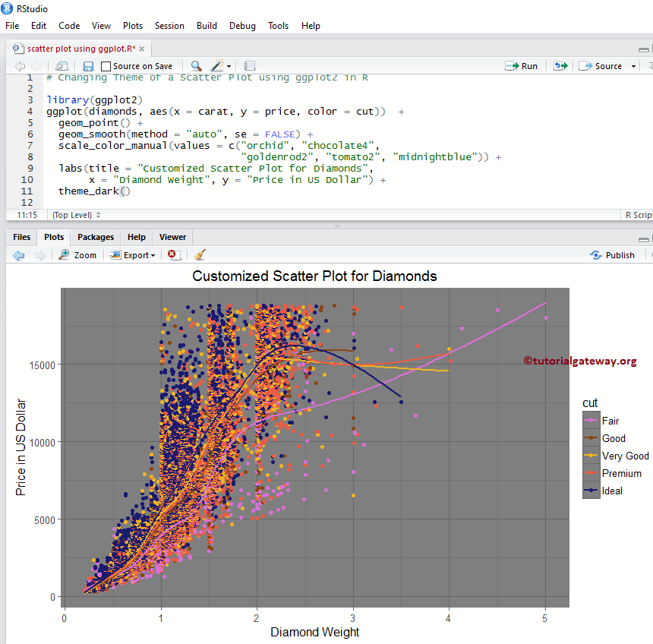This screenshot has height=644, width=653.
Task: Remove the current plot with red X icon
Action: [173, 254]
